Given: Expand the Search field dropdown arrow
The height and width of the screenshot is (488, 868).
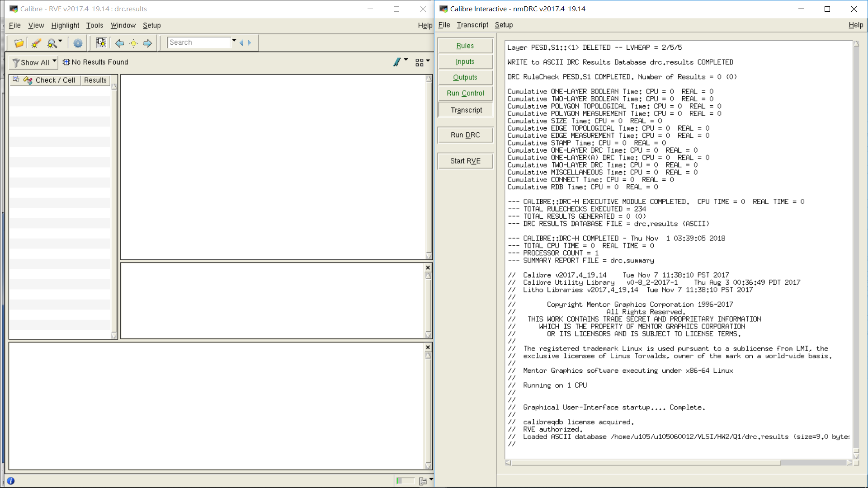Looking at the screenshot, I should click(234, 41).
